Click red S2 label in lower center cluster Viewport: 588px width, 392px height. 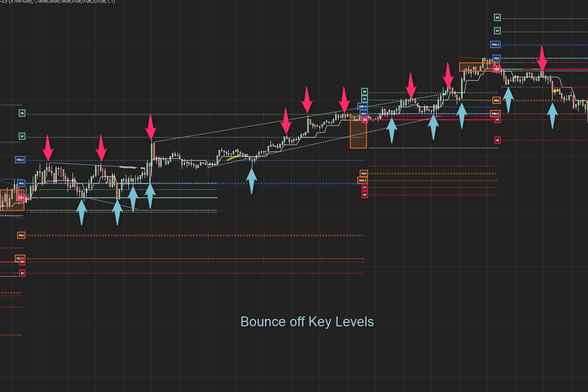pos(365,195)
